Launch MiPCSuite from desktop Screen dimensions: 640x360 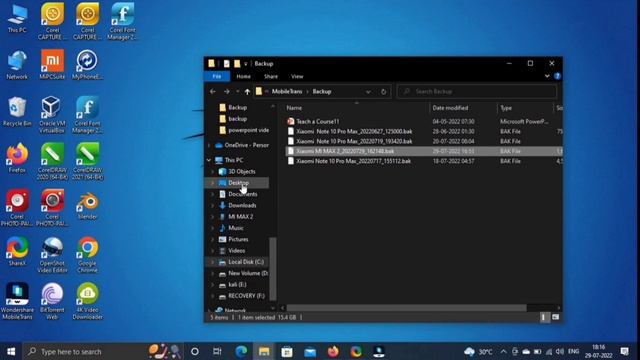[52, 65]
